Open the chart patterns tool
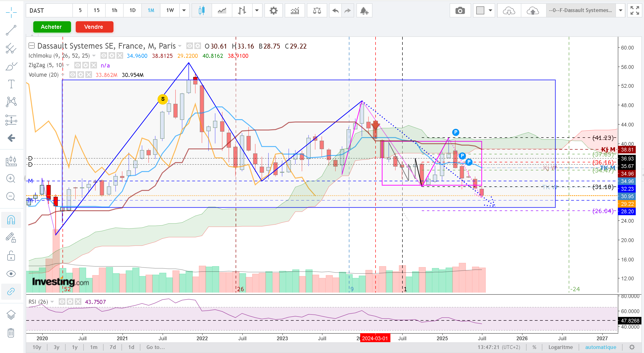 11,102
